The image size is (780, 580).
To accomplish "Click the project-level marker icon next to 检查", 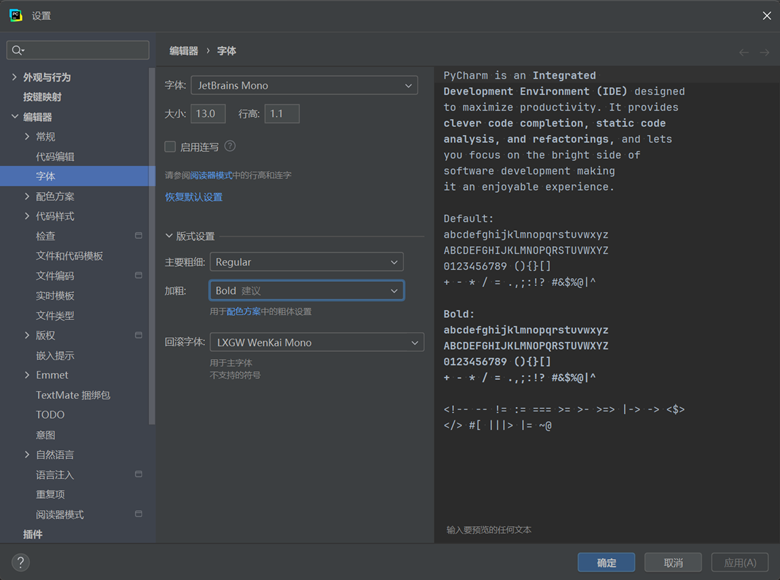I will pyautogui.click(x=139, y=235).
